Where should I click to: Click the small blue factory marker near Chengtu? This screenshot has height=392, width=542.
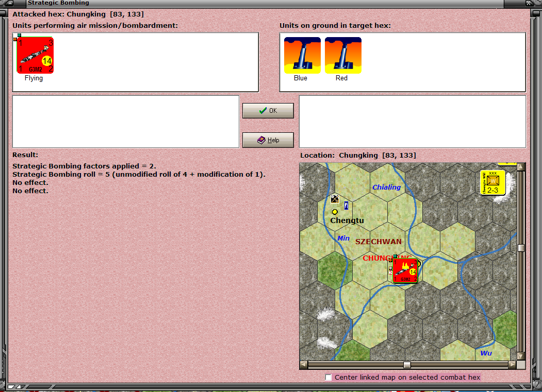click(x=347, y=206)
